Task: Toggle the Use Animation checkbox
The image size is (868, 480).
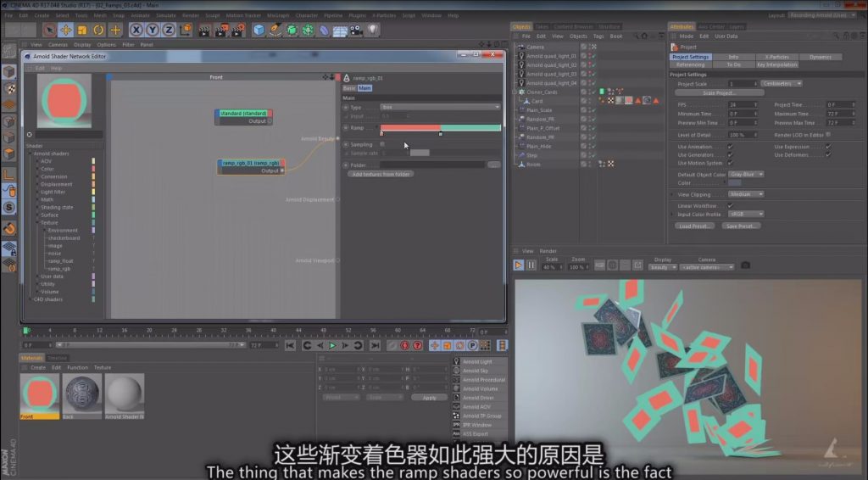Action: point(730,147)
